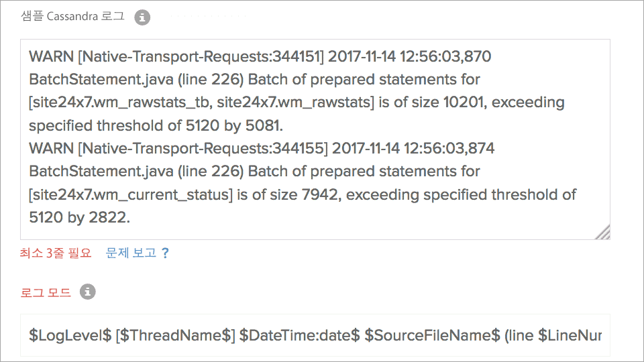Click the 로그 모드 label
Image resolution: width=644 pixels, height=362 pixels.
46,292
